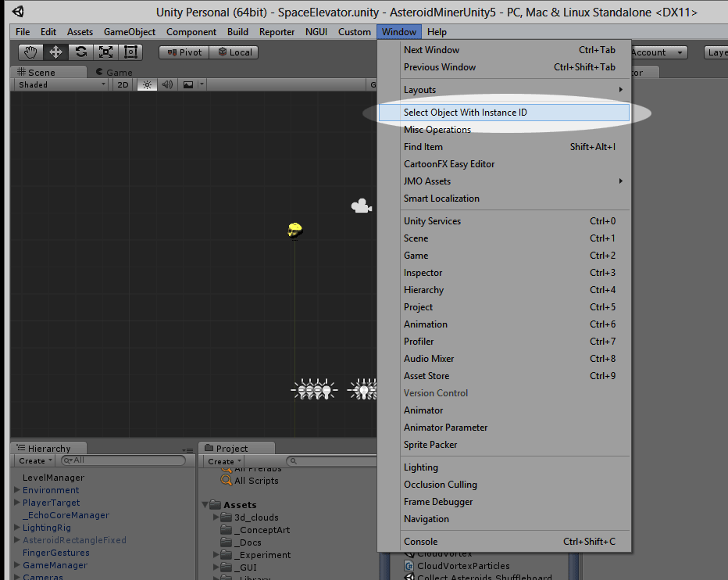
Task: Toggle Pivot handle position
Action: click(x=184, y=52)
